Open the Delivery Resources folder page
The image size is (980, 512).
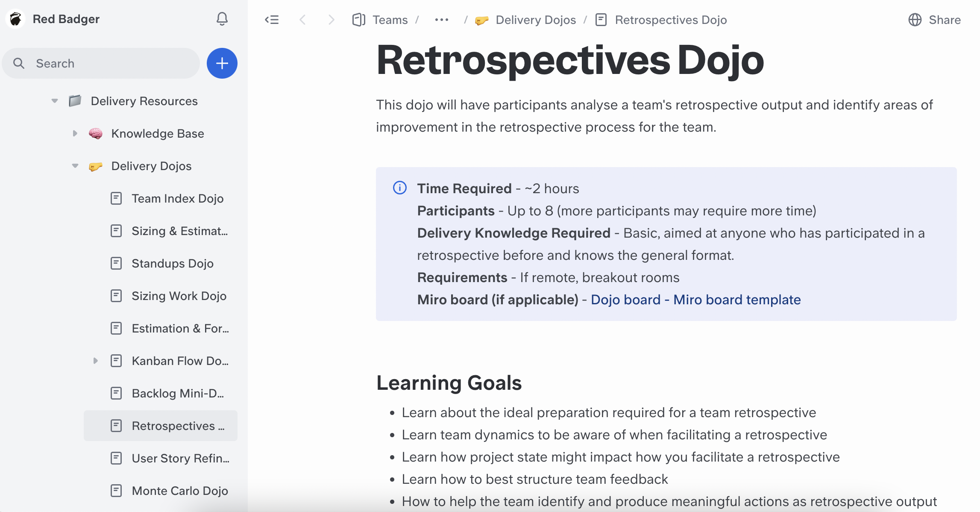144,101
